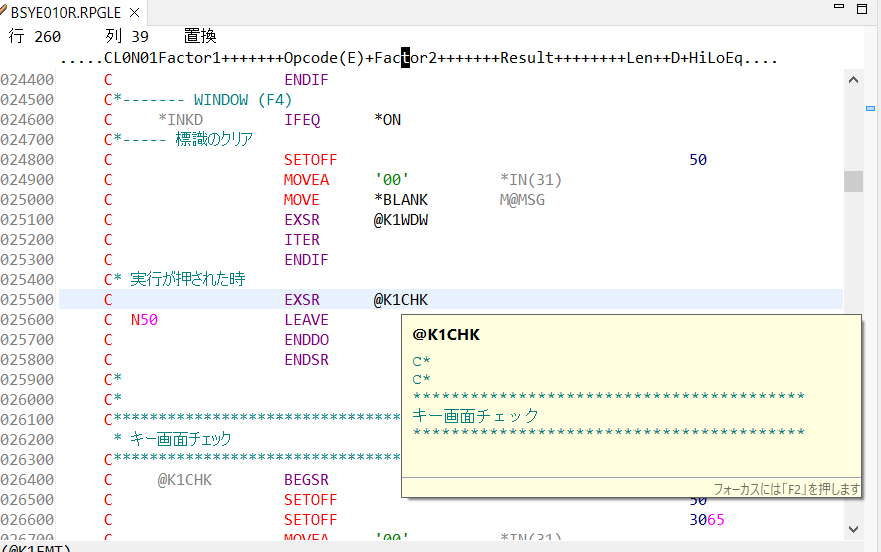881x552 pixels.
Task: Click N50 conditioning indicator
Action: tap(144, 320)
